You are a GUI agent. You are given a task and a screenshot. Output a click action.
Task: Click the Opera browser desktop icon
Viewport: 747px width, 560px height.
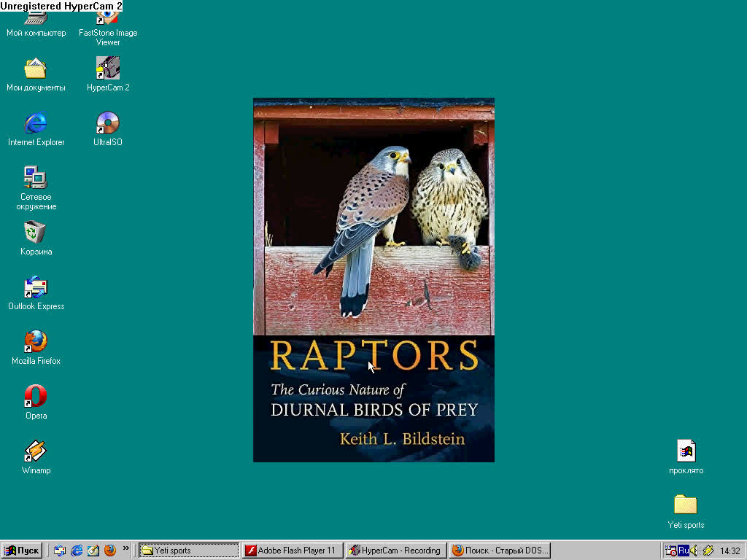click(x=36, y=397)
